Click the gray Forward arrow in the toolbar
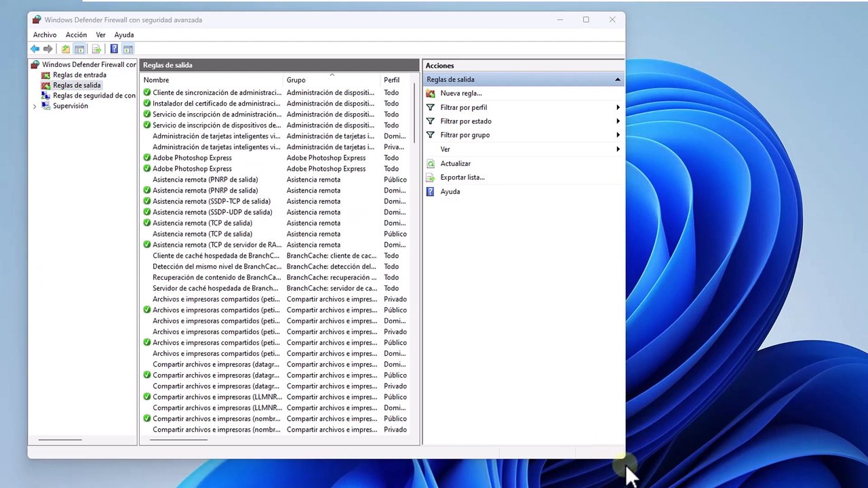This screenshot has height=488, width=868. point(47,49)
